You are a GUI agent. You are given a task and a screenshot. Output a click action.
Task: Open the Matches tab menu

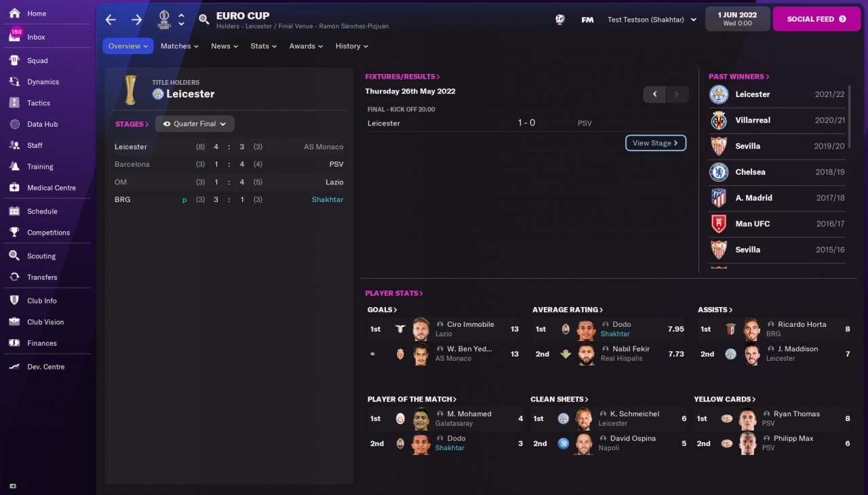[179, 46]
